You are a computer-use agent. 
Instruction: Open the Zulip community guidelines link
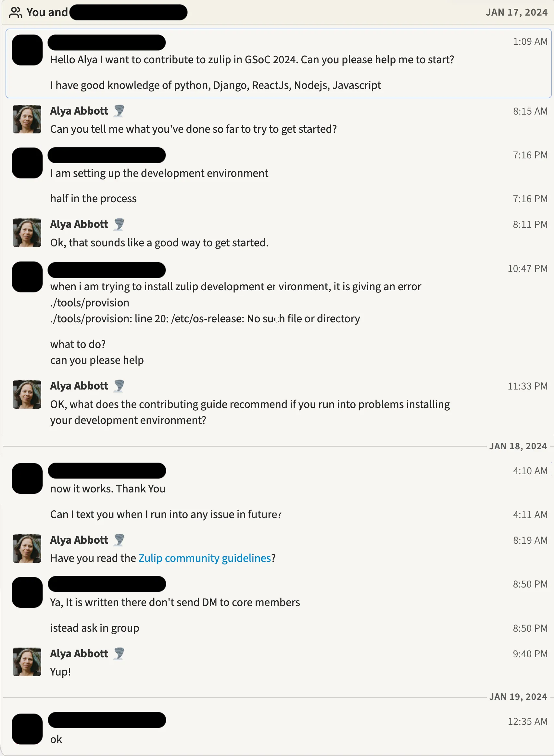205,558
